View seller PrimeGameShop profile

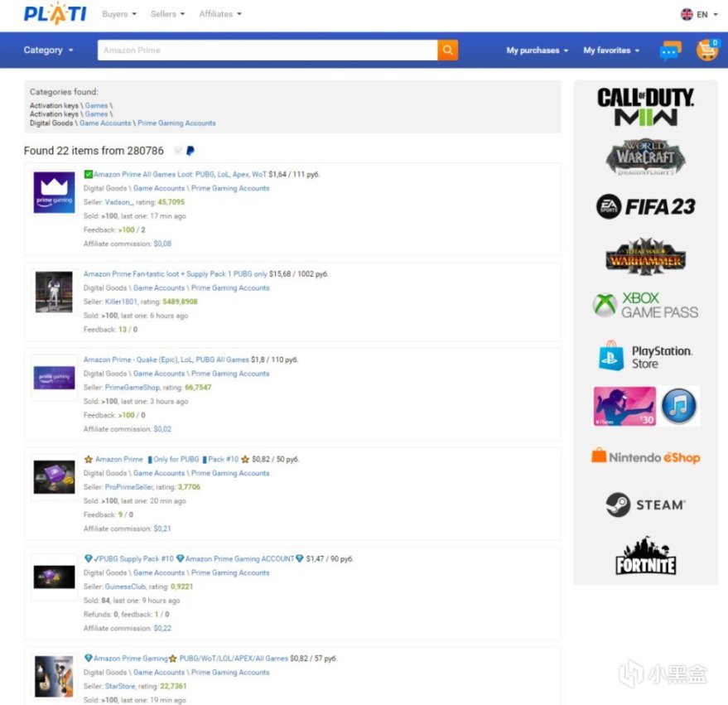[133, 388]
